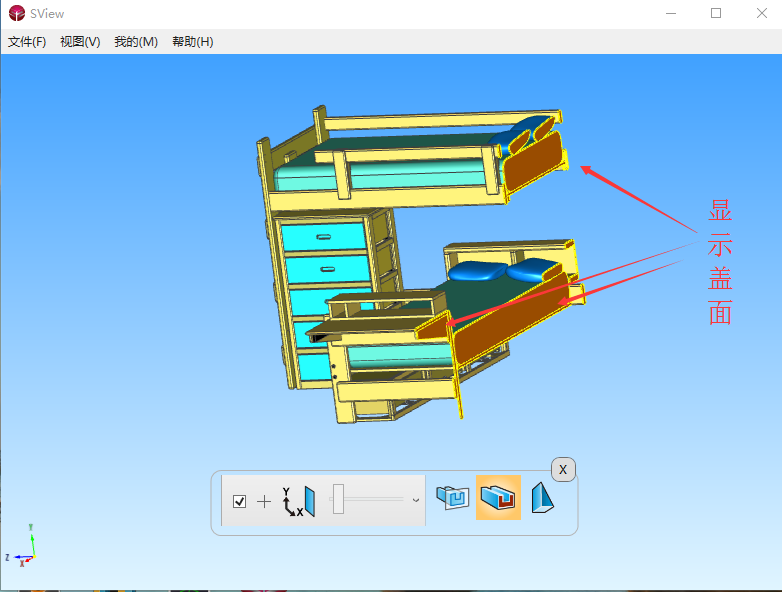Close the SView window
This screenshot has height=592, width=782.
click(761, 13)
